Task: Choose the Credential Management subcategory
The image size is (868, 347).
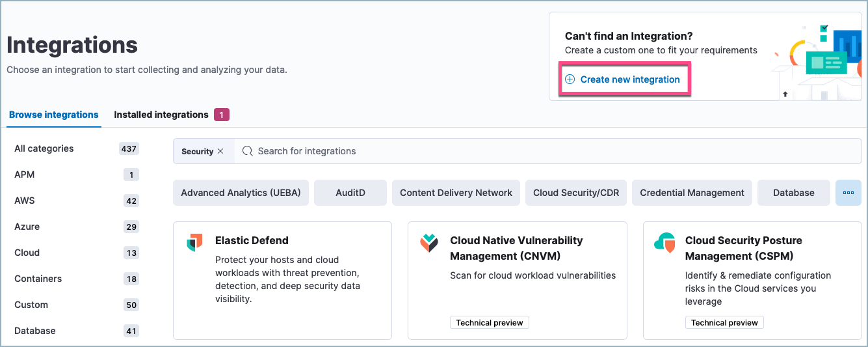Action: (692, 193)
